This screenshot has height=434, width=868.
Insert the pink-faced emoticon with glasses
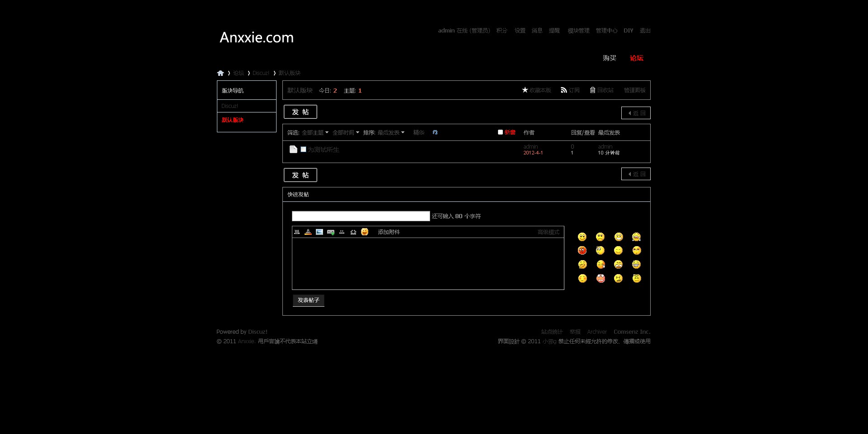(601, 278)
